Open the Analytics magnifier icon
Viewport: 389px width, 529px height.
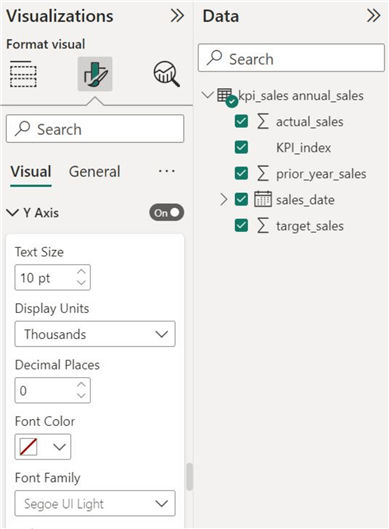click(167, 74)
